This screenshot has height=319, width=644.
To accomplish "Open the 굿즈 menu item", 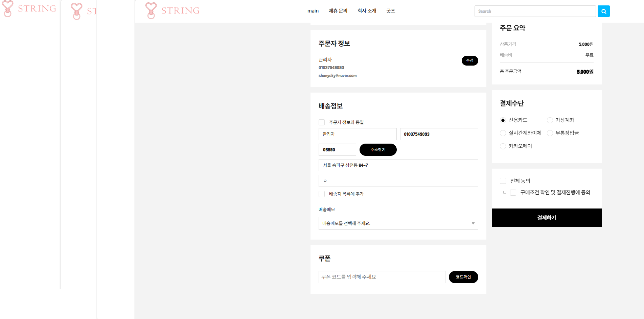I will pyautogui.click(x=391, y=11).
